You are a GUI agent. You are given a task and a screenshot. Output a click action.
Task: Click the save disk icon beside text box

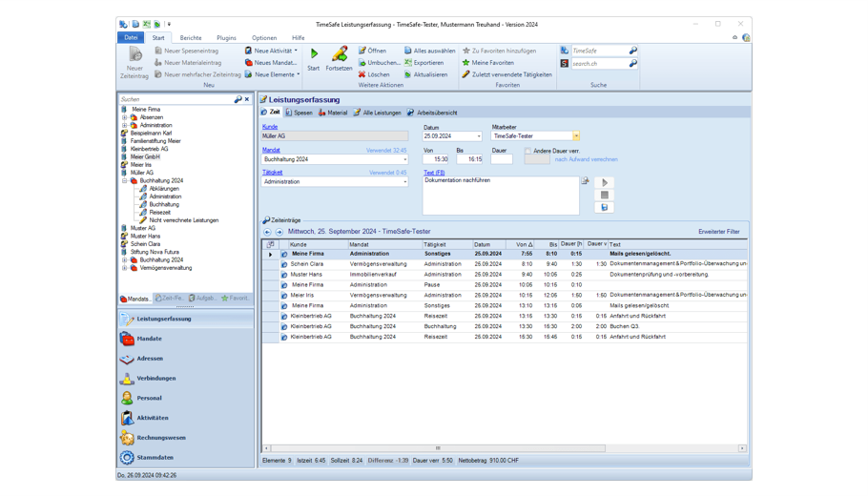pyautogui.click(x=604, y=207)
